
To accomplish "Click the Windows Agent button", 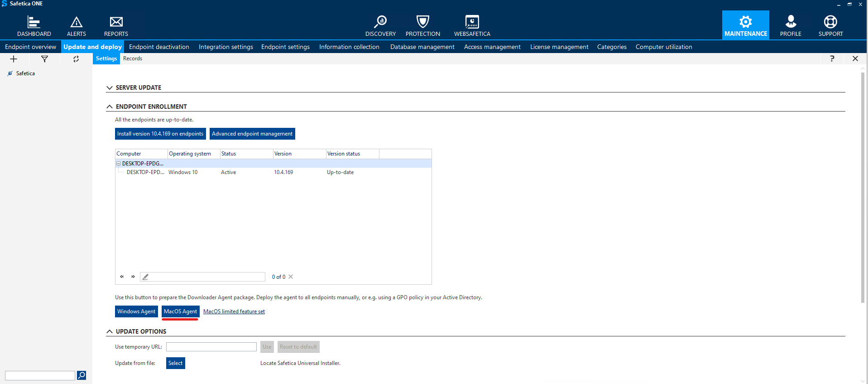I will click(136, 311).
